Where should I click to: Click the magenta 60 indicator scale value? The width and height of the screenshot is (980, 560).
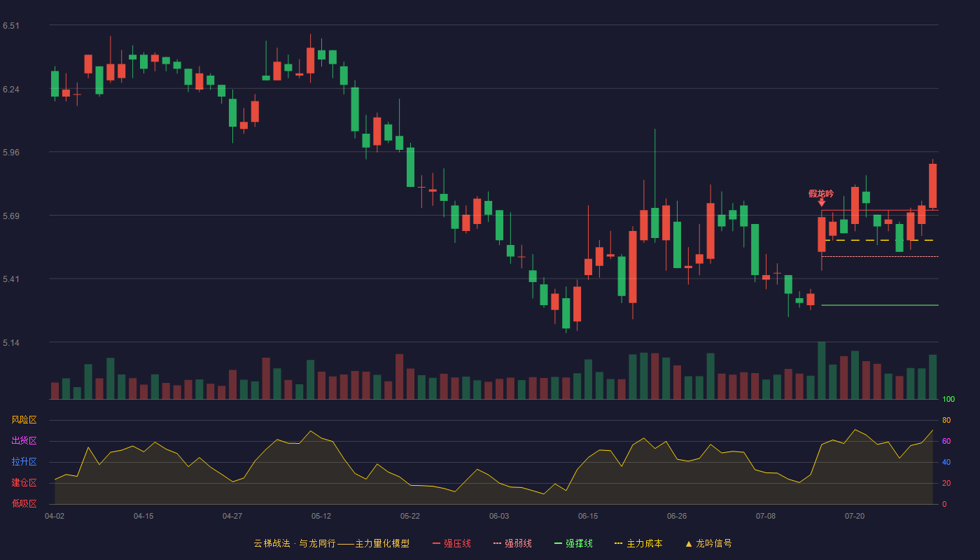point(946,441)
